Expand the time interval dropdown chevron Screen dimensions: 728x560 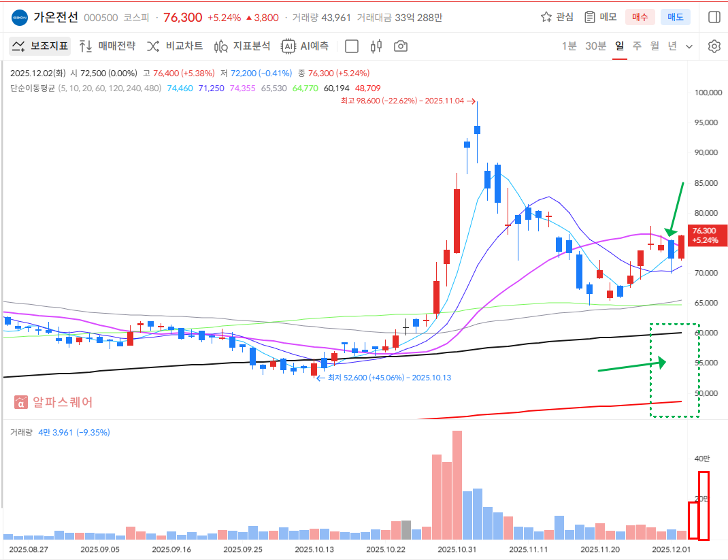tap(689, 46)
